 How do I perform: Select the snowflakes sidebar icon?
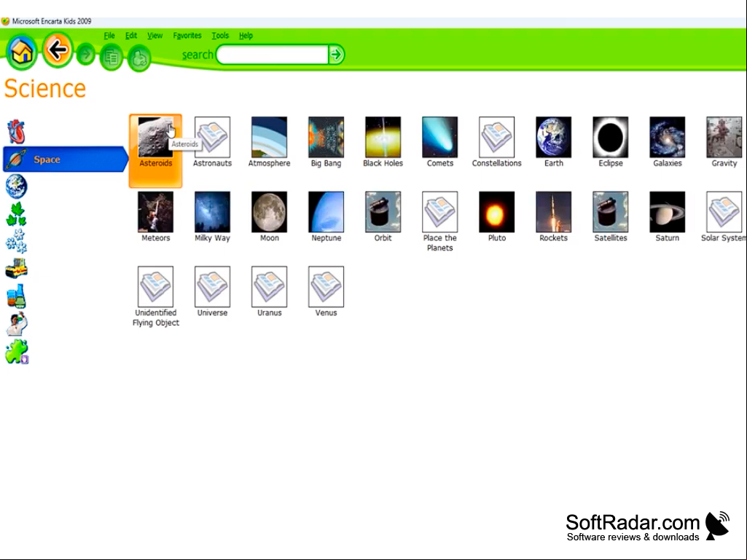pos(16,241)
